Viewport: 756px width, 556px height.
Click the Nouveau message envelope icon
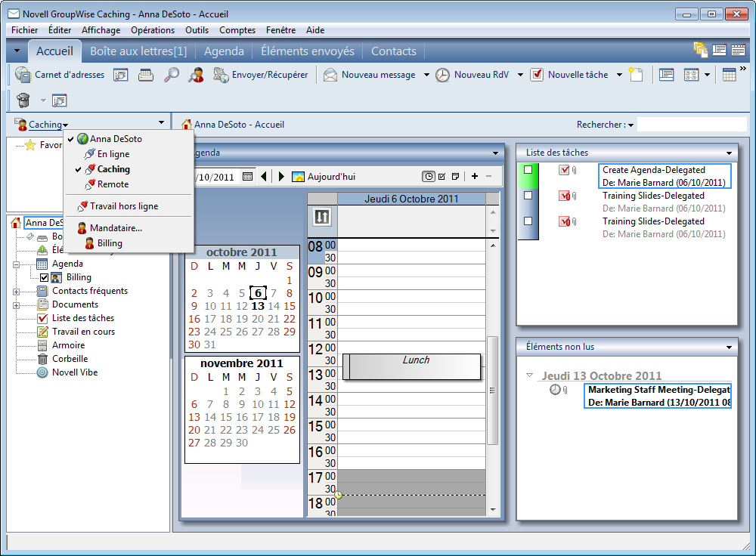(330, 75)
